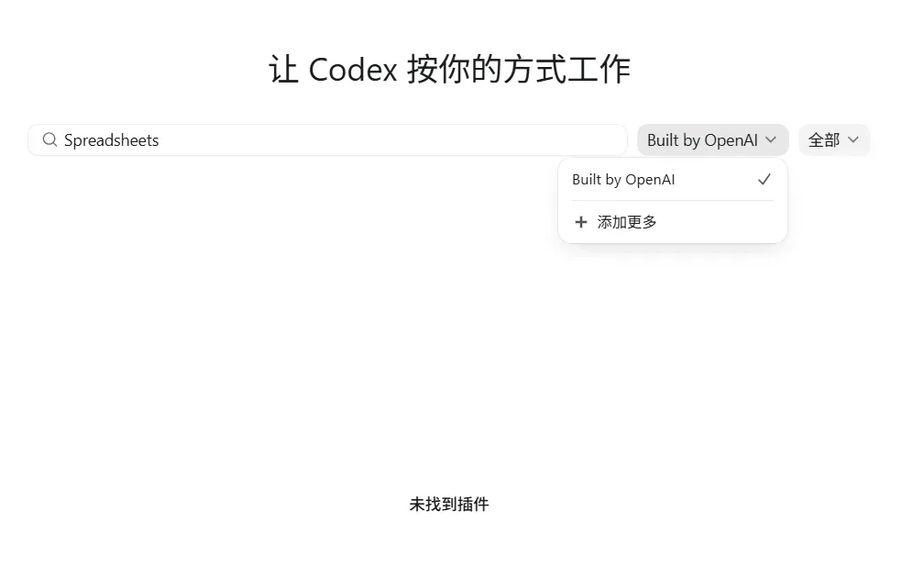924x578 pixels.
Task: Click the search magnifier icon
Action: point(50,139)
